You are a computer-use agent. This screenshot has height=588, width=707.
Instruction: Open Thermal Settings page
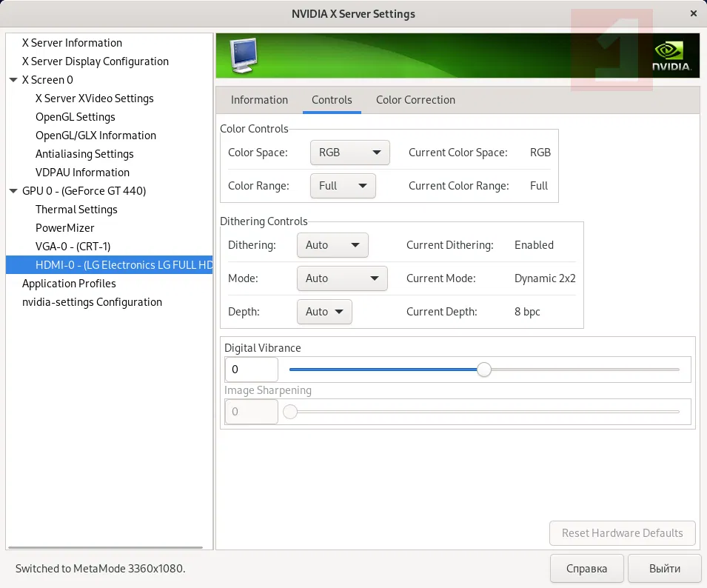(x=76, y=210)
